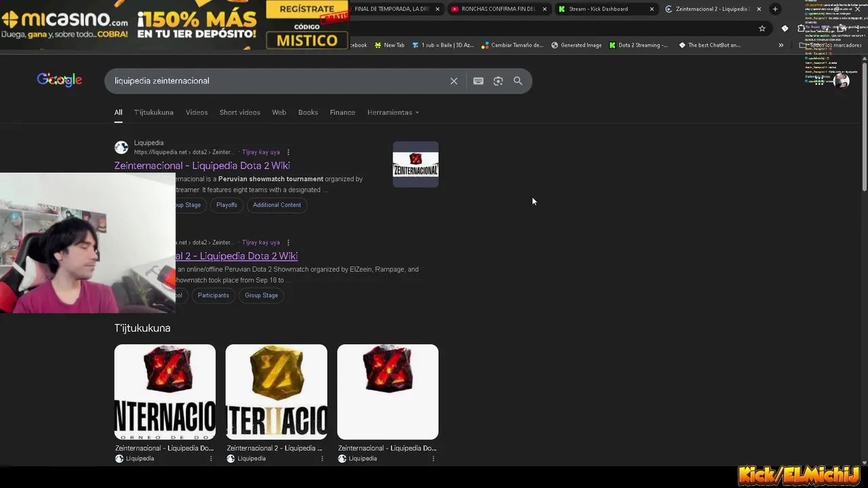Select the Web search filter tab
Viewport: 868px width, 488px height.
pos(279,113)
